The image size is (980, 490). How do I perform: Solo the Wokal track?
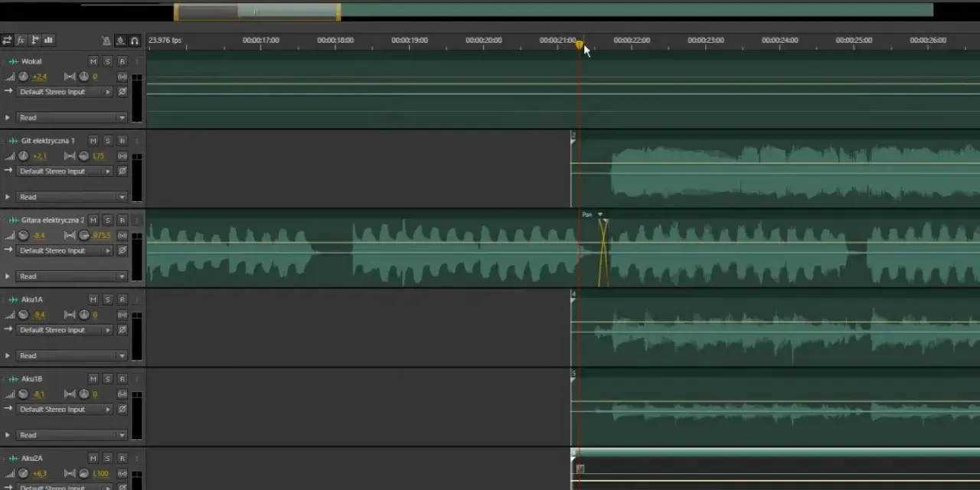coord(108,61)
